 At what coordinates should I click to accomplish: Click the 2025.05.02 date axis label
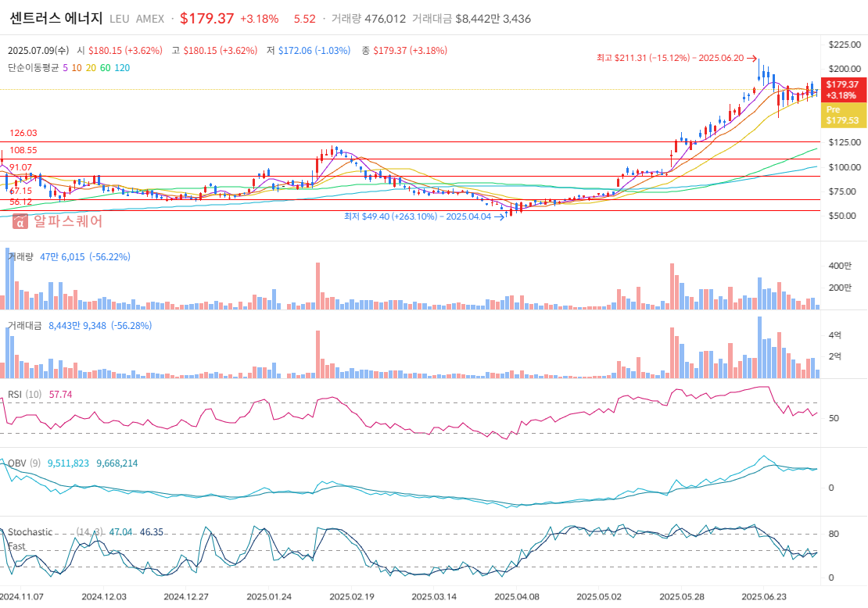[600, 597]
